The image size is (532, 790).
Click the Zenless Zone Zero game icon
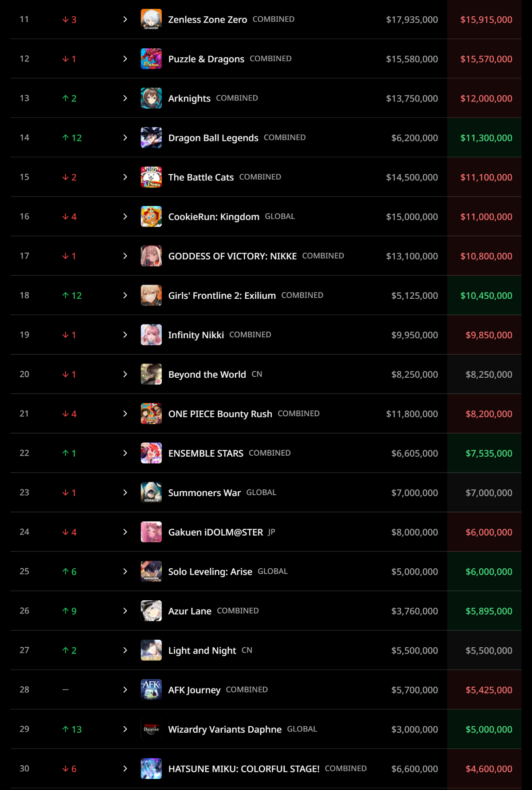coord(151,20)
